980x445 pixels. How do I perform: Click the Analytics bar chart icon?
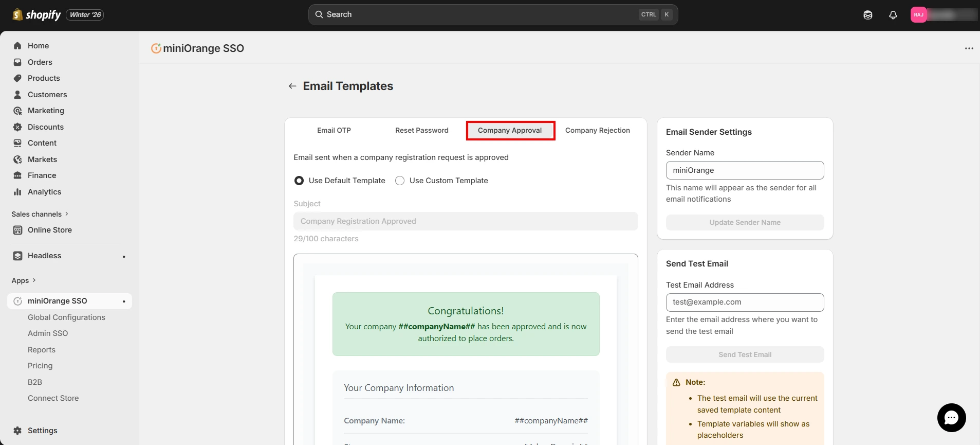click(x=17, y=192)
